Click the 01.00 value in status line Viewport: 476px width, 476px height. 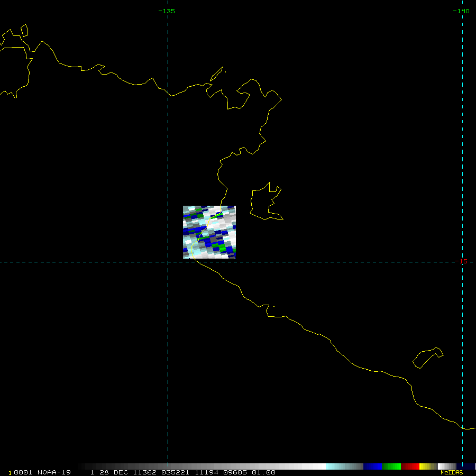coord(263,472)
